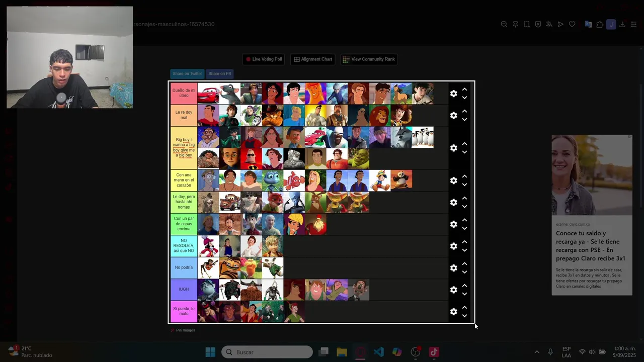Click the ad-blocker shield icon
This screenshot has height=362, width=644.
(x=538, y=24)
